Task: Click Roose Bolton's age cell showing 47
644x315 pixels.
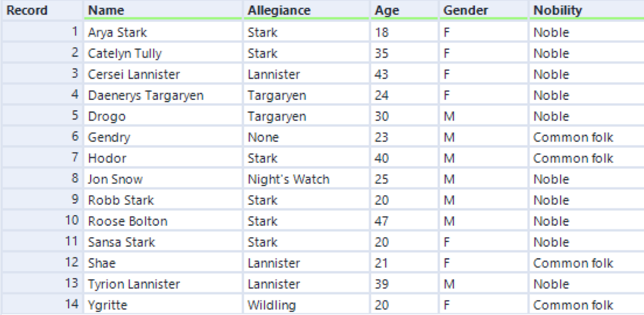Action: point(404,221)
